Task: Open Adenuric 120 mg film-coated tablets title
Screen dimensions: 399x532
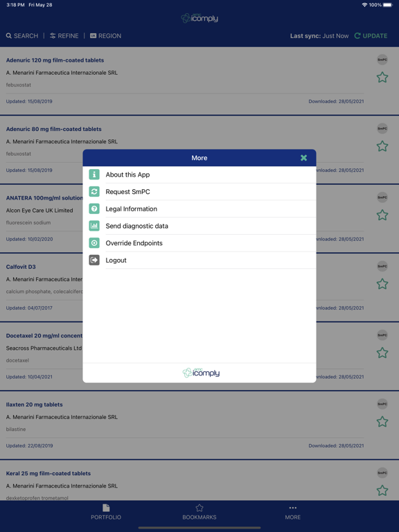Action: click(55, 60)
